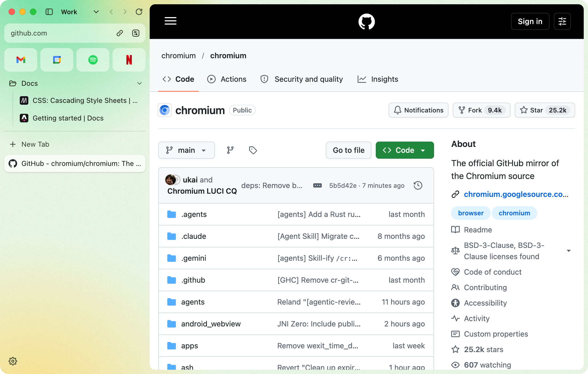Open the Spotify pinned shortcut
This screenshot has height=374, width=588.
pos(93,60)
